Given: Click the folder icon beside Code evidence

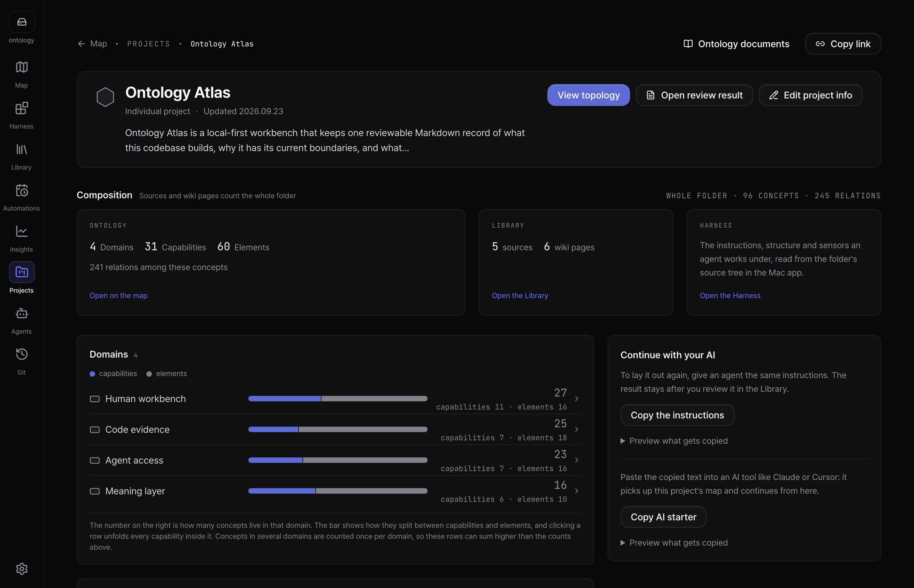Looking at the screenshot, I should [x=95, y=430].
